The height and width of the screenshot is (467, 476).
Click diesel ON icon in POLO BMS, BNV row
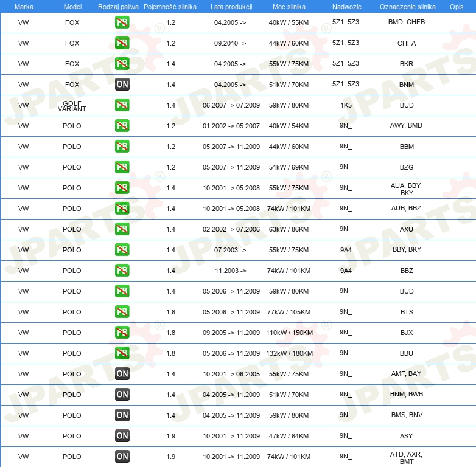[122, 415]
